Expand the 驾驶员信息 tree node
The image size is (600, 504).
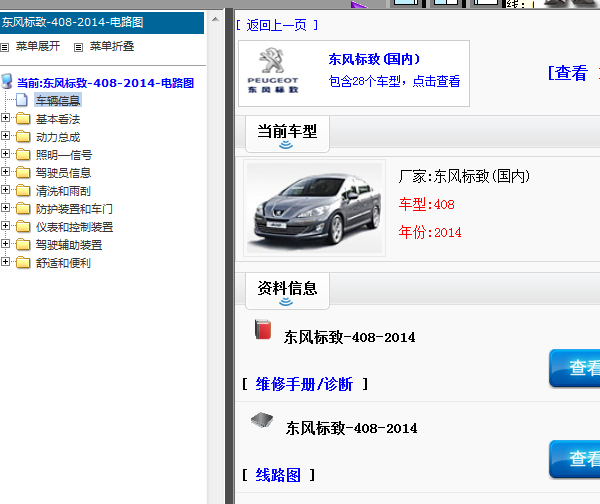point(5,171)
